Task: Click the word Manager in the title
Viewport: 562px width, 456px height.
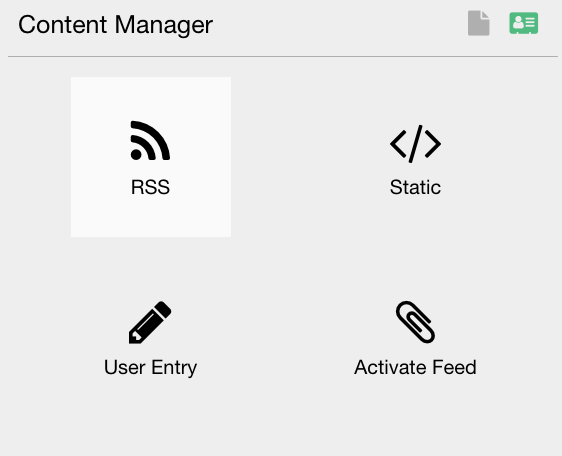Action: pyautogui.click(x=164, y=26)
